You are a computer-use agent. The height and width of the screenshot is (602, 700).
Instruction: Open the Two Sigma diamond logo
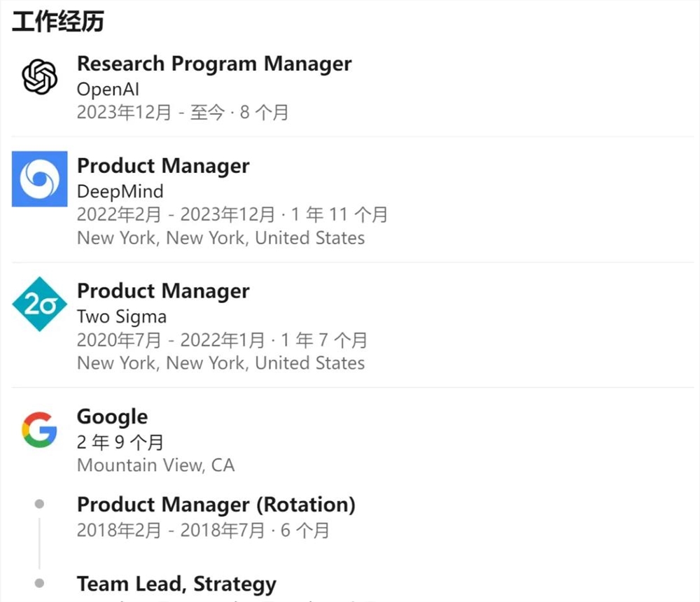(x=39, y=304)
